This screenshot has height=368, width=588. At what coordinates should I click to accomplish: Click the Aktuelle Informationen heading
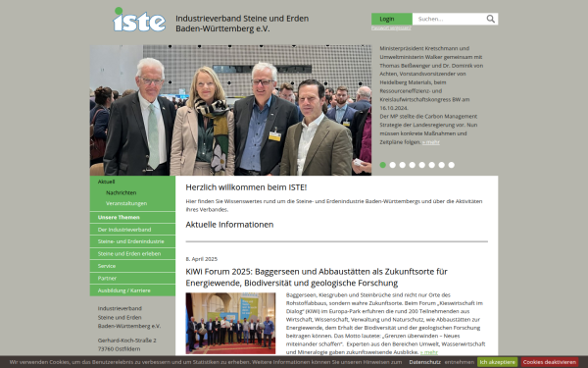[229, 225]
